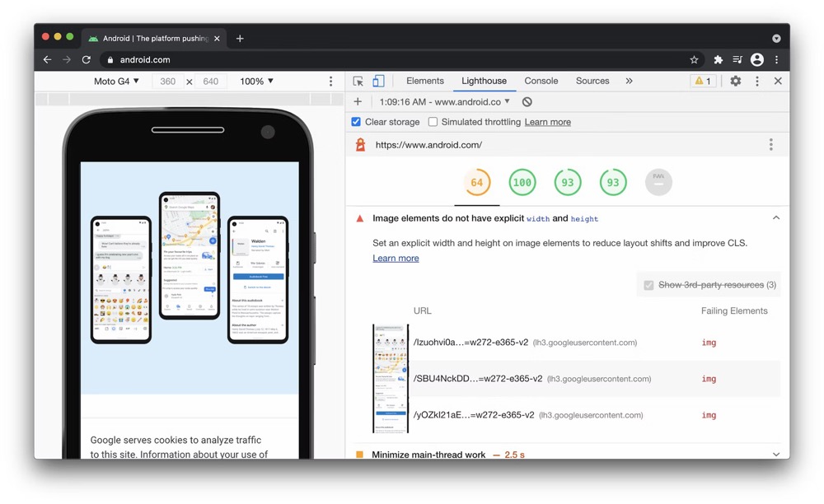Image resolution: width=824 pixels, height=504 pixels.
Task: Open the Moto G4 device dropdown
Action: 116,81
